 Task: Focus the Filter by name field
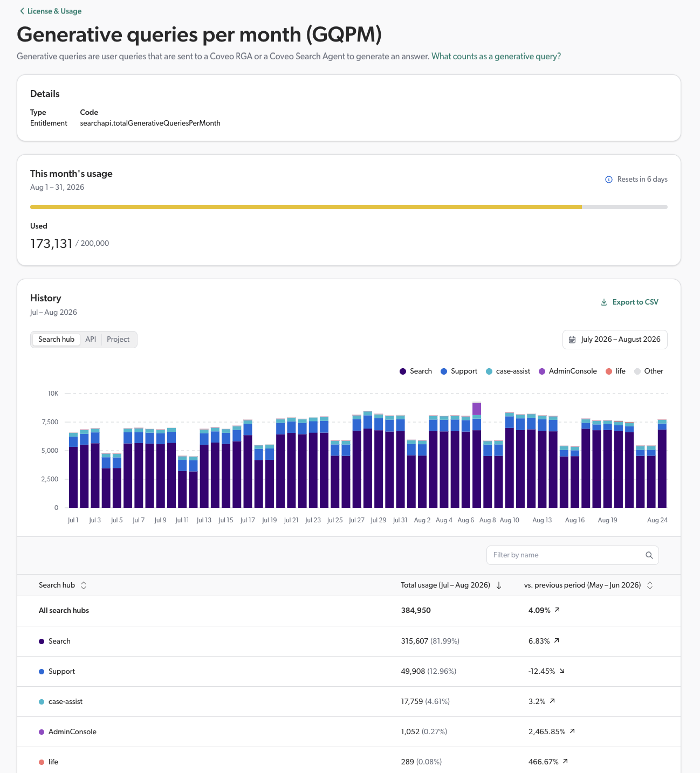tap(572, 555)
